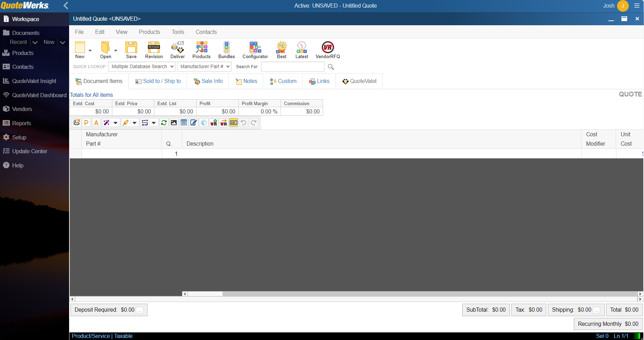Click the magnifier search icon
This screenshot has height=340, width=644.
(331, 67)
